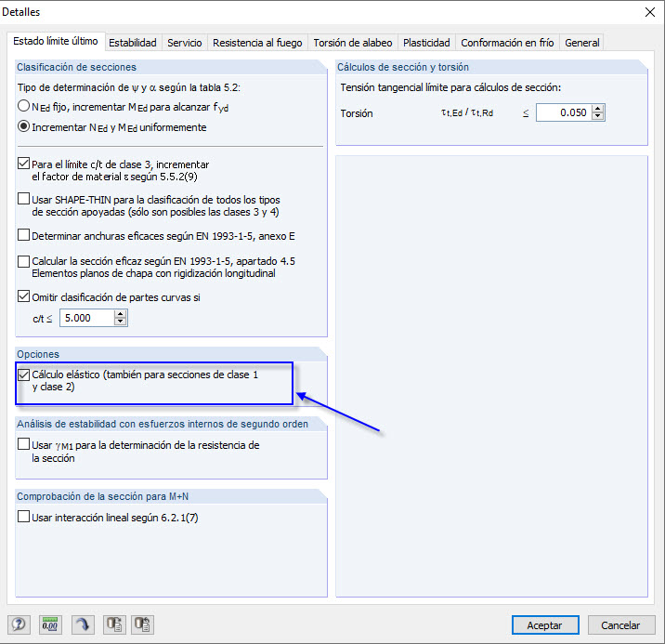Increase Torsión limit with up arrow

point(598,109)
